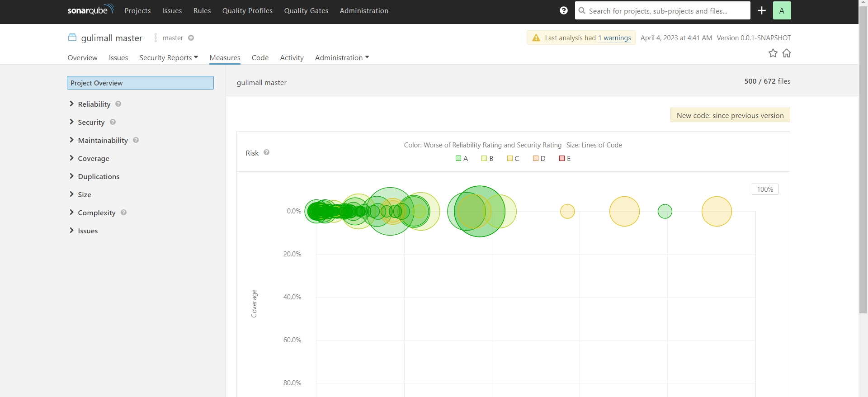Switch to the Activity tab
Screen dimensions: 868x397
(x=292, y=57)
